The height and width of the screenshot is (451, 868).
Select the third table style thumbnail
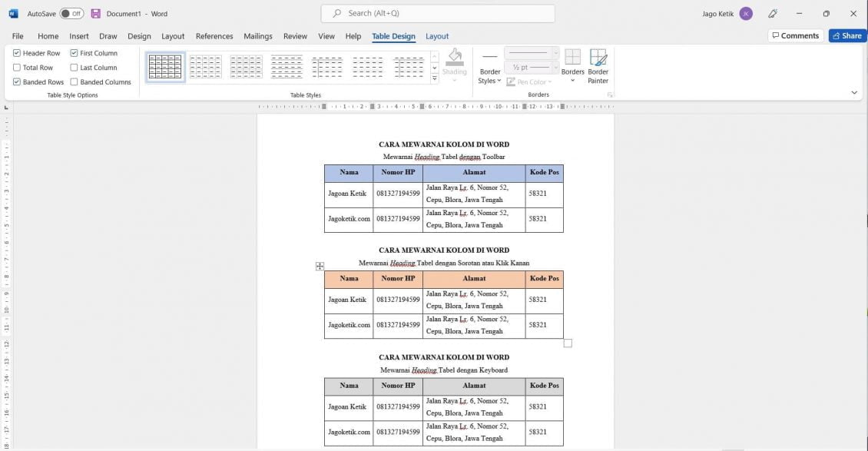247,67
